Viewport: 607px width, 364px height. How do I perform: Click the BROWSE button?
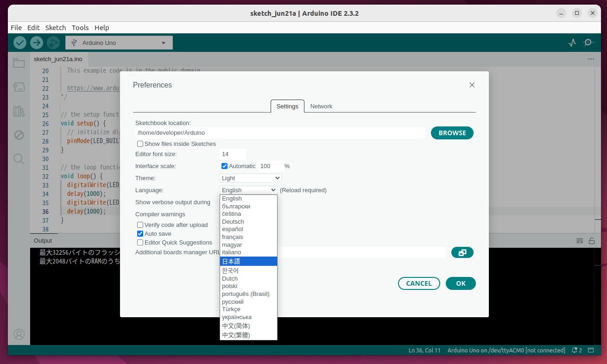click(452, 133)
